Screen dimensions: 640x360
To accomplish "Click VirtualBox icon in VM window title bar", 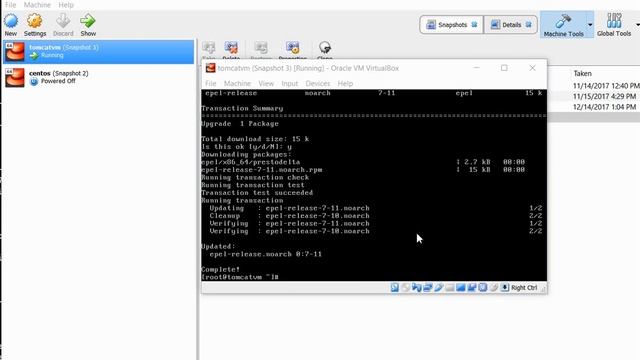I will click(210, 68).
